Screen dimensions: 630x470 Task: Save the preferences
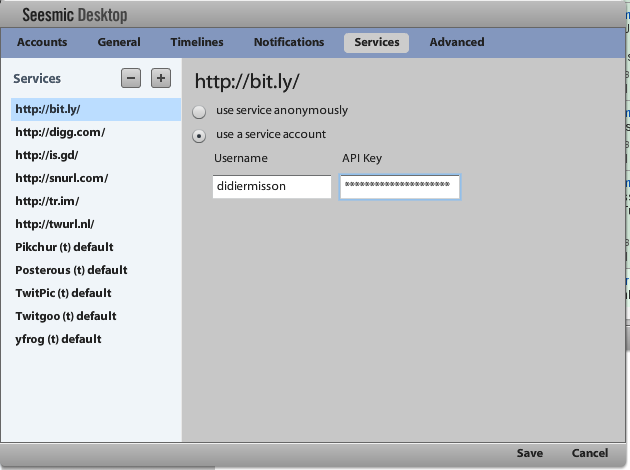530,453
